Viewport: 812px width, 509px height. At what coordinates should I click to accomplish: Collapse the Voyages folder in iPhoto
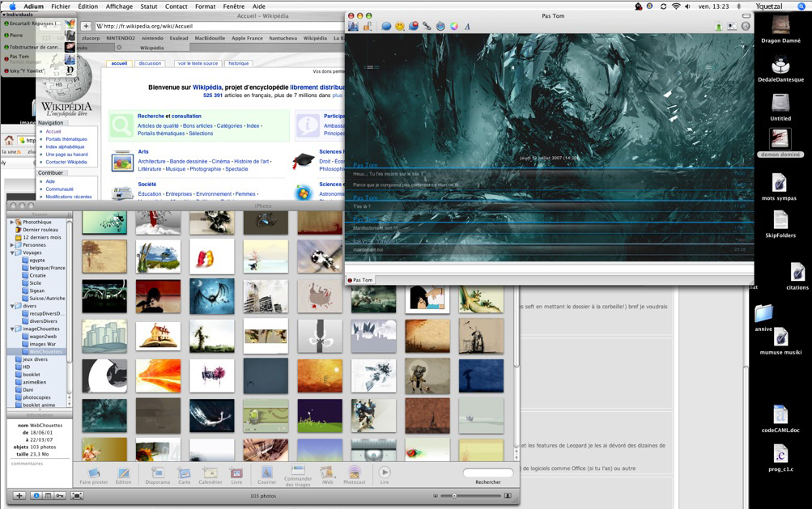(12, 252)
